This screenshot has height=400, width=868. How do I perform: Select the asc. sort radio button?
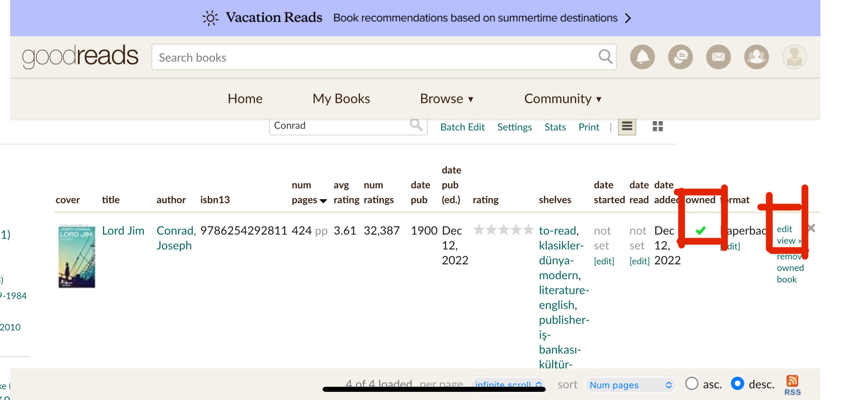691,384
